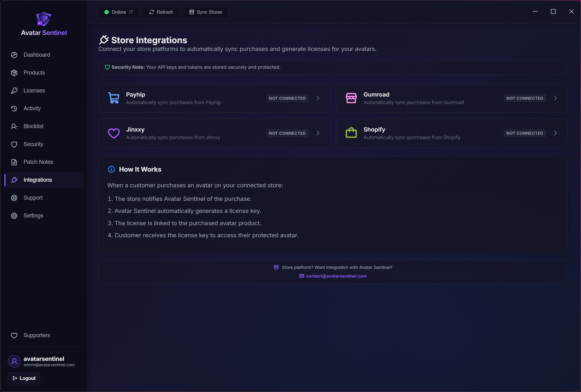581x392 pixels.
Task: Click Gumroad's NOT CONNECTED status badge
Action: [x=525, y=98]
